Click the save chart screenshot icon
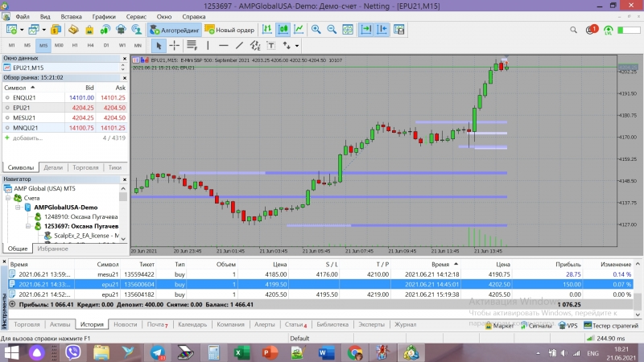 tap(398, 30)
